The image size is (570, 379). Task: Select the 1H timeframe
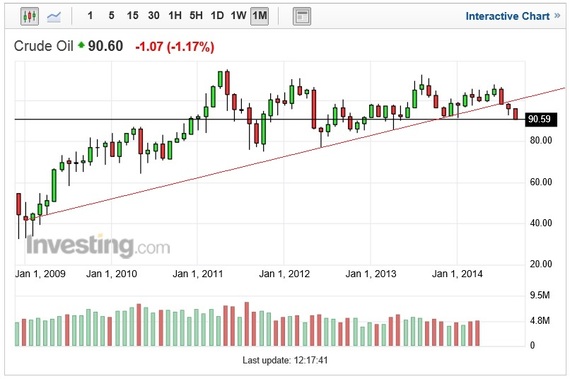tap(175, 16)
